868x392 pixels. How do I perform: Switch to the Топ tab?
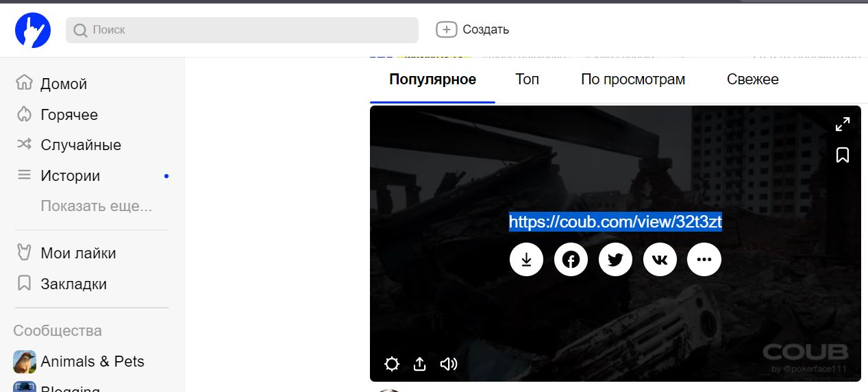tap(528, 79)
